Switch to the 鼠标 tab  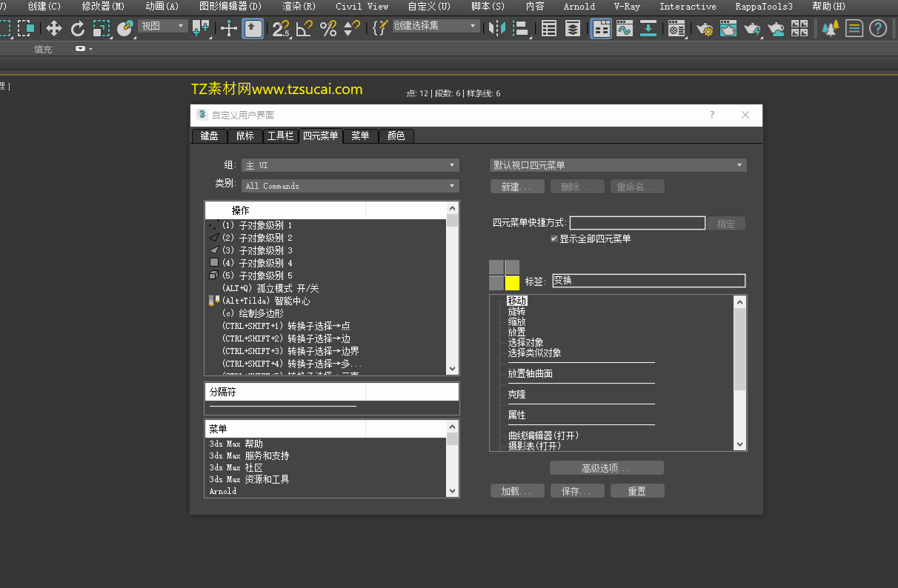coord(245,136)
